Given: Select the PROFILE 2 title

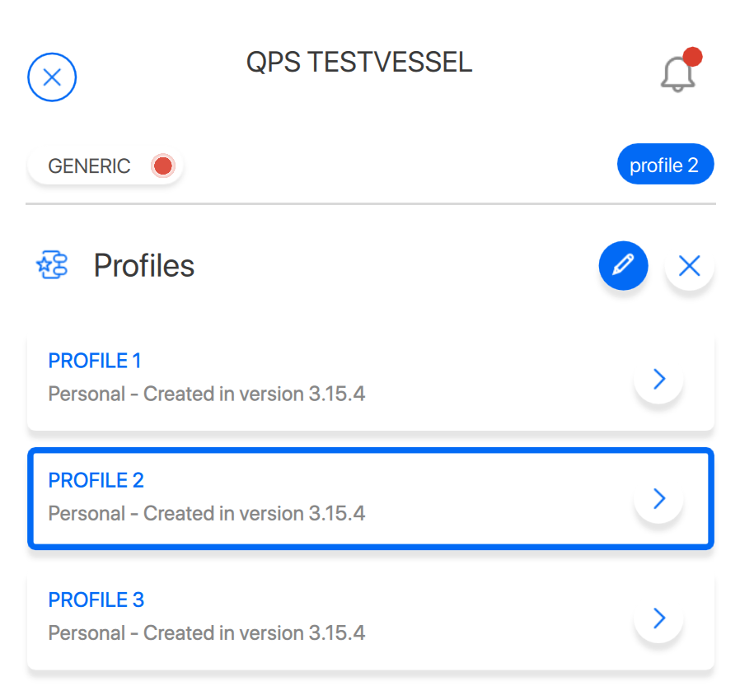Looking at the screenshot, I should (x=96, y=480).
